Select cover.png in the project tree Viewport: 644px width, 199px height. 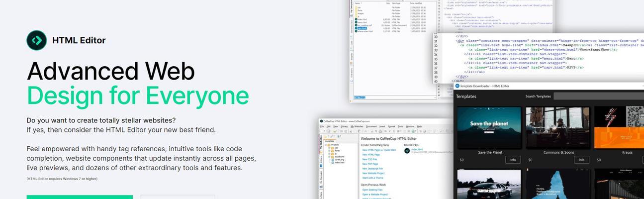pyautogui.click(x=339, y=159)
